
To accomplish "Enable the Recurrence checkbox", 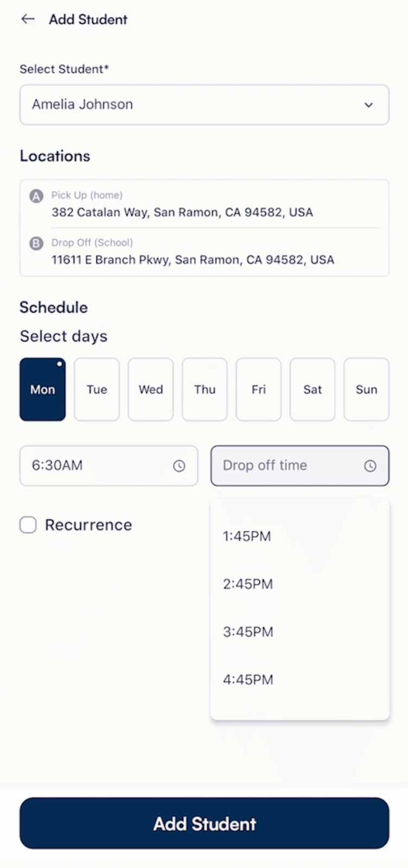I will (x=28, y=525).
